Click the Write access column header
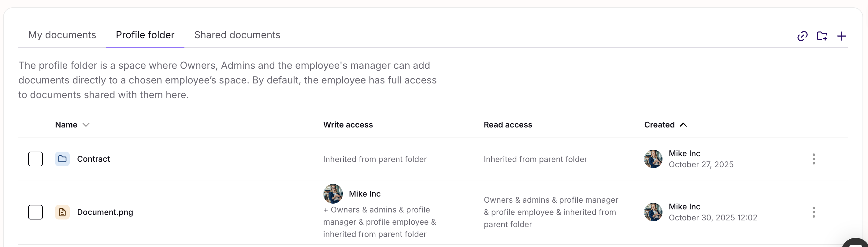The width and height of the screenshot is (868, 247). click(348, 125)
